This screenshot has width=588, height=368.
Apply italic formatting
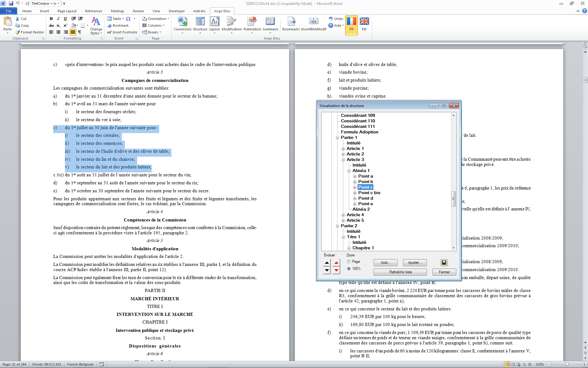[x=58, y=19]
